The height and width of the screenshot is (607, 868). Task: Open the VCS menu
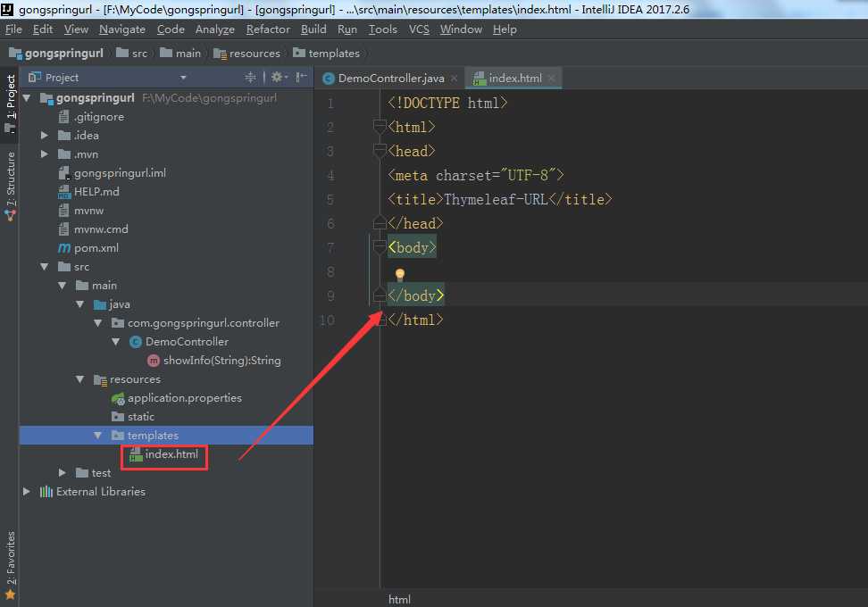click(x=419, y=29)
